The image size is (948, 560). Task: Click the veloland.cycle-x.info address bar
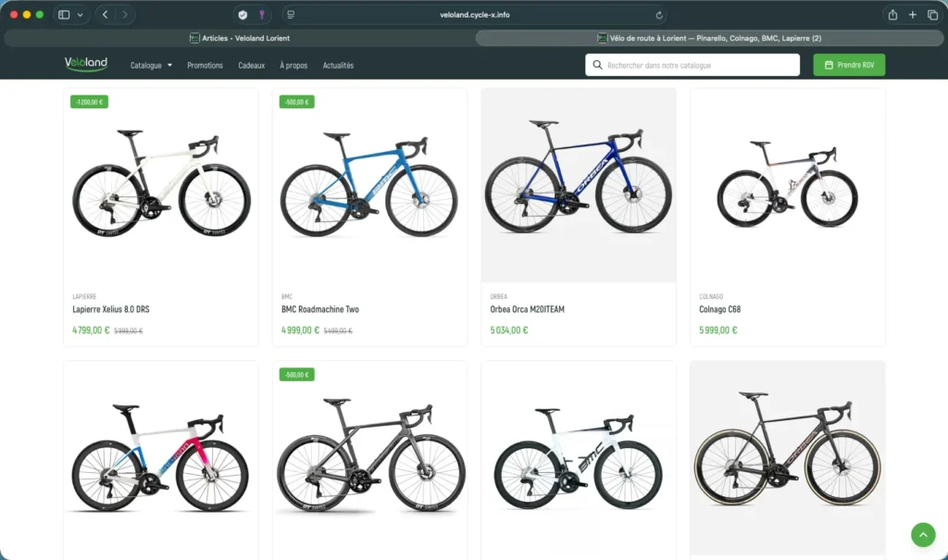pos(475,15)
